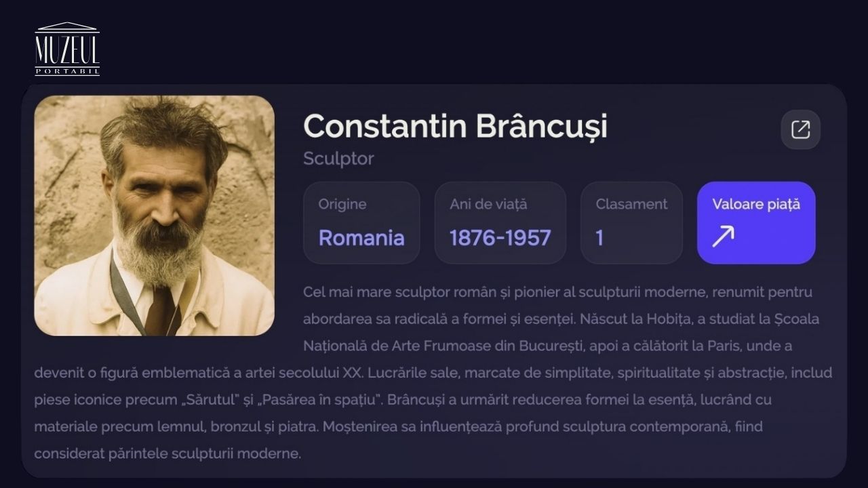The height and width of the screenshot is (488, 868).
Task: Click the "Origine" label text
Action: click(342, 204)
